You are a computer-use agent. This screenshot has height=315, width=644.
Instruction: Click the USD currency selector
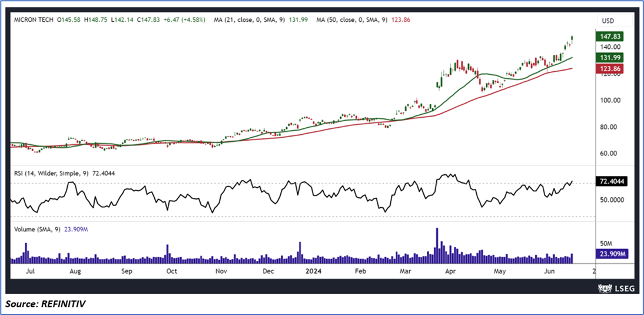pos(615,19)
